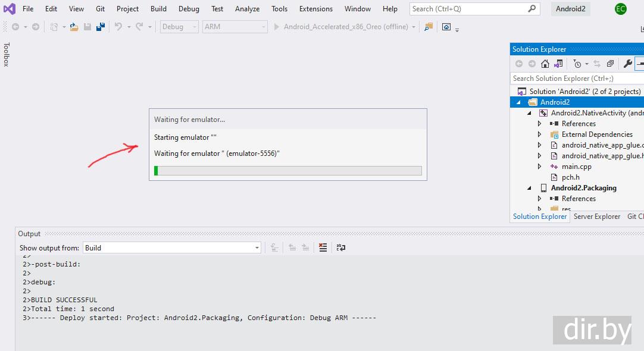Open Pending Changes Filter clock icon
Viewport: 644px width, 351px height.
tap(577, 64)
